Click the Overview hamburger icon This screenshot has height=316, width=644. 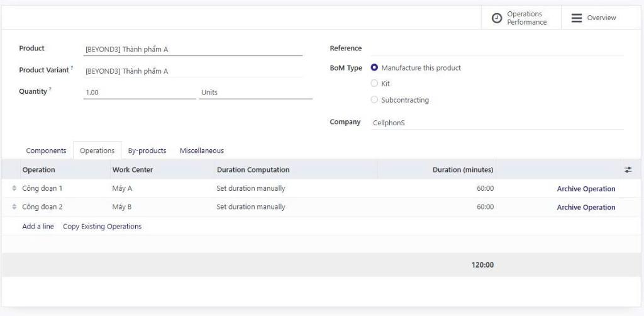577,18
